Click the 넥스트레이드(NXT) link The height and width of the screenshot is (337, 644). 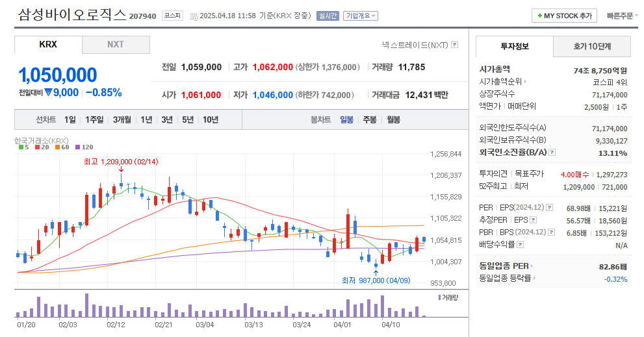pos(415,45)
